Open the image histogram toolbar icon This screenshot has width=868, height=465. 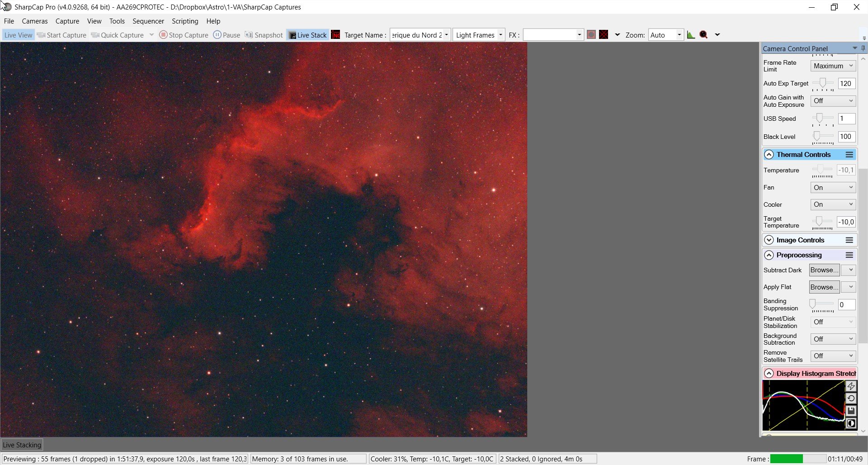point(691,35)
